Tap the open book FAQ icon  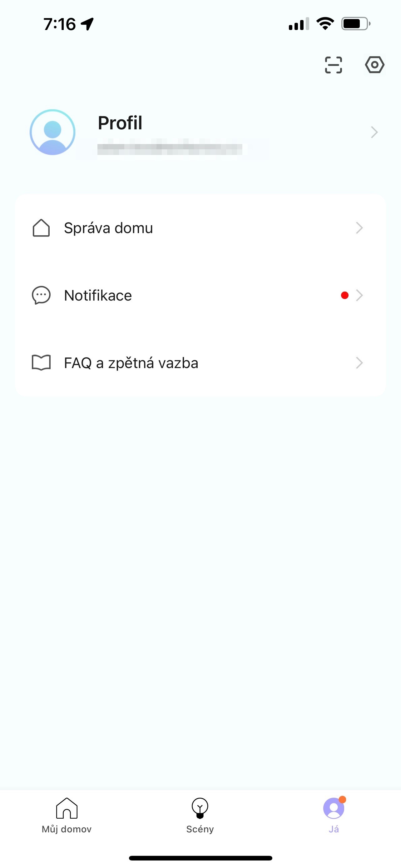(41, 363)
